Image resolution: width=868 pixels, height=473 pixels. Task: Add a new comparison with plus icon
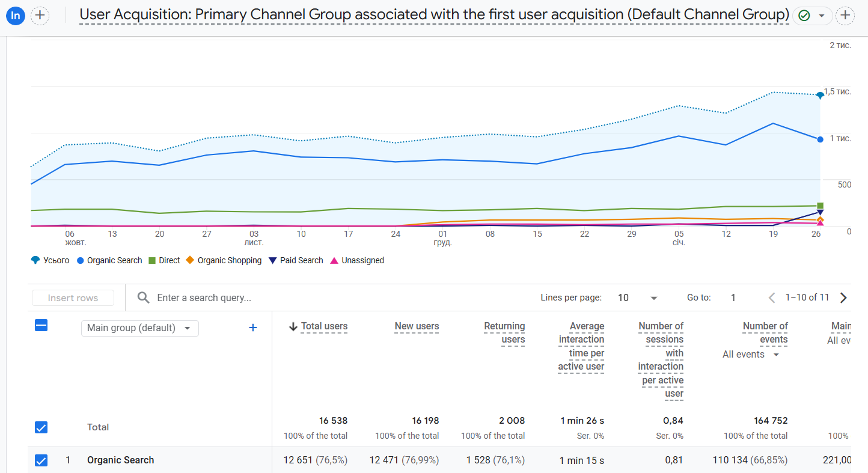(x=40, y=15)
